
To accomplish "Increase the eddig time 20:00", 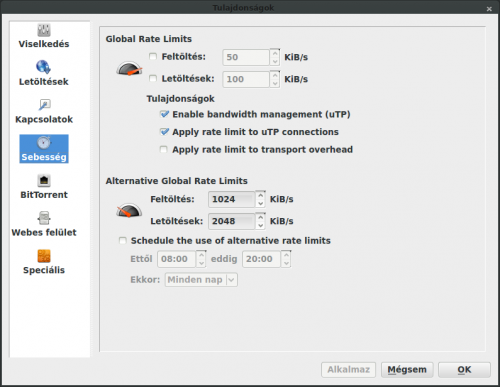I will (286, 255).
